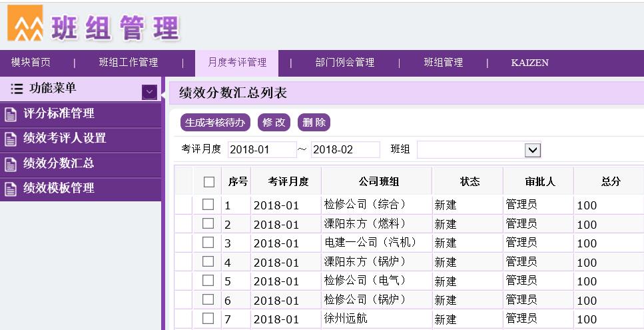
Task: Click the orange app logo icon
Action: tap(25, 24)
